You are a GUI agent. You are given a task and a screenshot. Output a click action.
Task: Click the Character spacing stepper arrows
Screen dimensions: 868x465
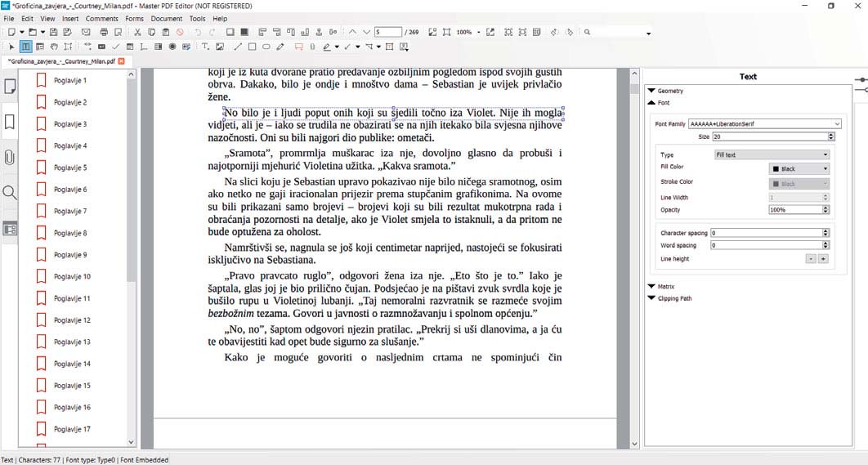(x=825, y=233)
